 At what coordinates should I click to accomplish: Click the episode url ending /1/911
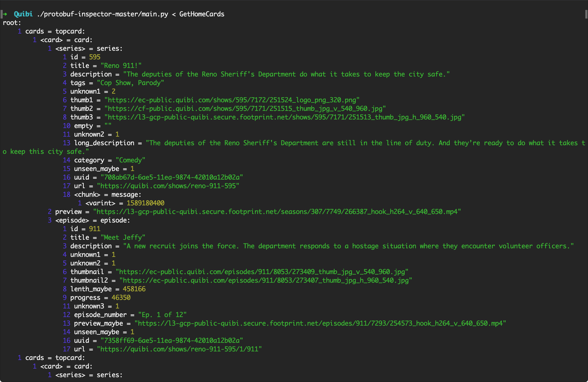(x=179, y=349)
